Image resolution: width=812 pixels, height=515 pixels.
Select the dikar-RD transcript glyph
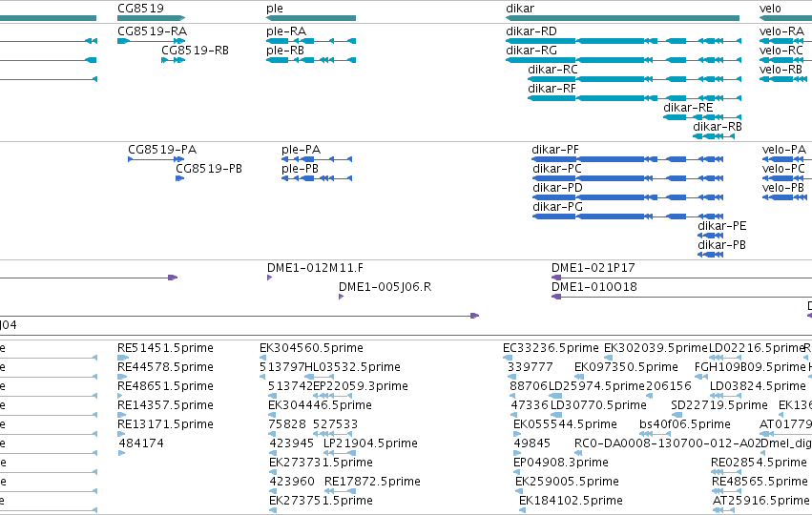(623, 41)
